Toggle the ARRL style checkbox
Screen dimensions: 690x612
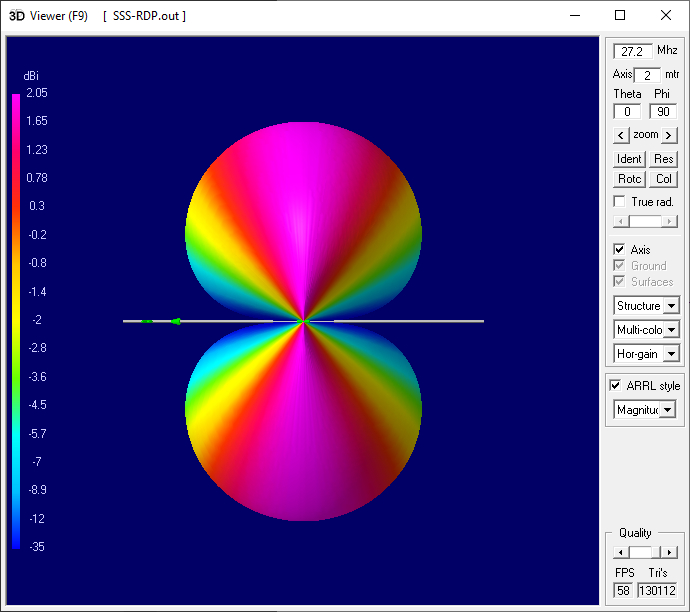[616, 386]
